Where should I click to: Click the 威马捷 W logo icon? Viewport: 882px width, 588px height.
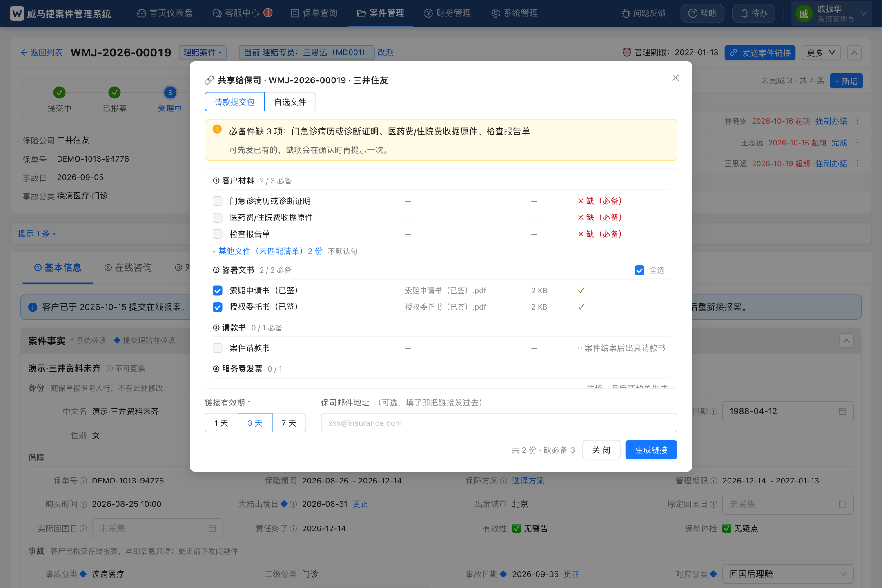[x=17, y=13]
